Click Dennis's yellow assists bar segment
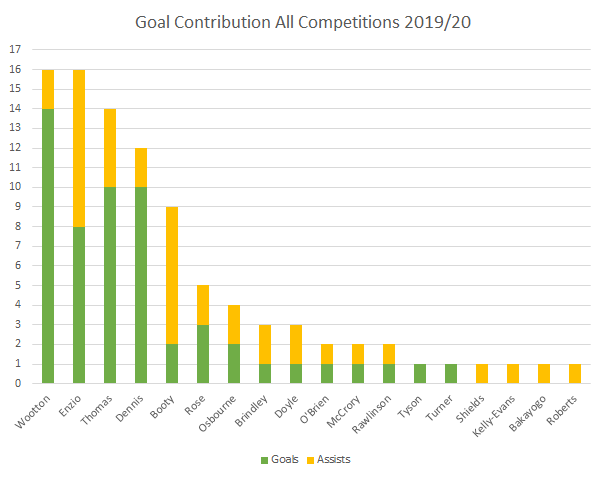The width and height of the screenshot is (605, 480). click(142, 166)
